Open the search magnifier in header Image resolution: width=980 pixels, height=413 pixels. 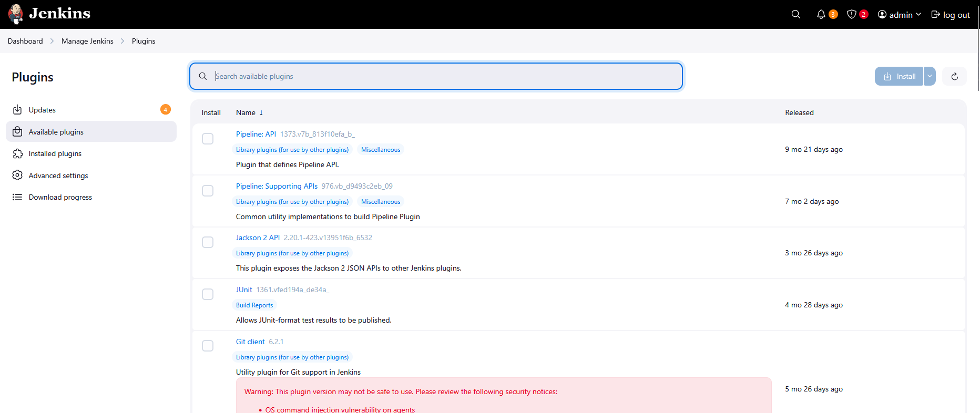tap(795, 15)
